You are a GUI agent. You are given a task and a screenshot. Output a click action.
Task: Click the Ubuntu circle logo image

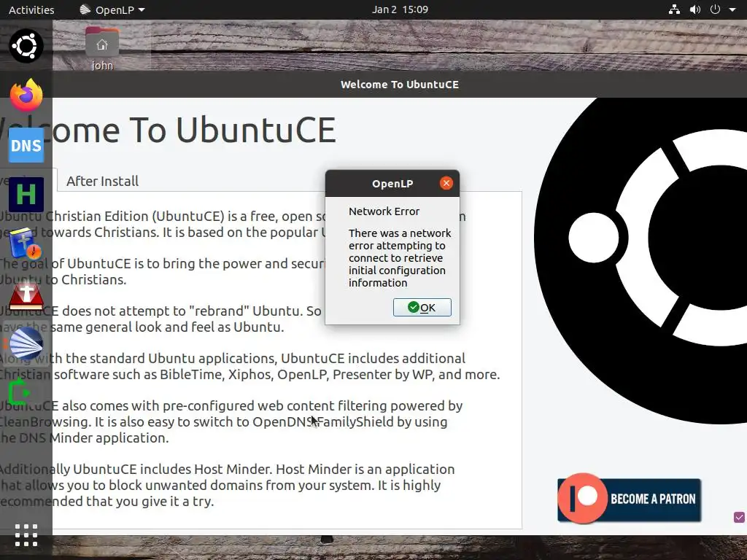pos(640,260)
